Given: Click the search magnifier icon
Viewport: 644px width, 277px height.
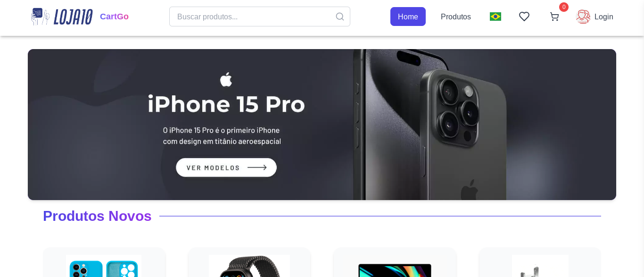Looking at the screenshot, I should pyautogui.click(x=340, y=17).
